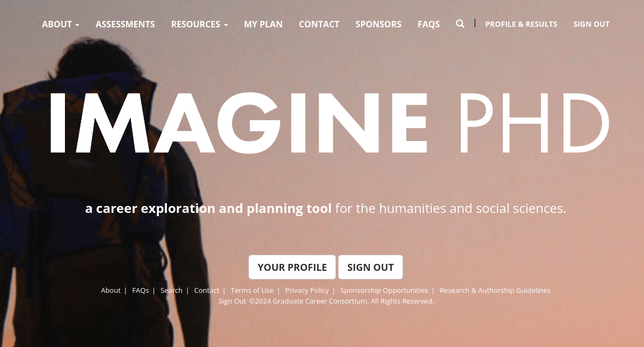Open the Privacy Policy link
The height and width of the screenshot is (347, 644).
[x=307, y=290]
